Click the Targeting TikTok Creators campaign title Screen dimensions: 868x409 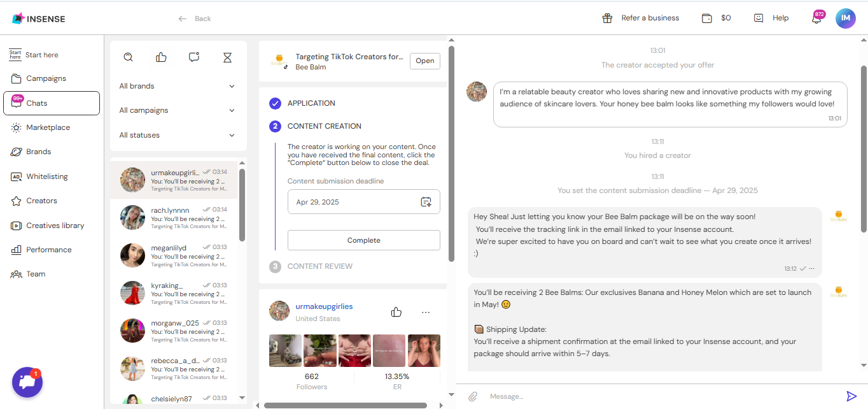[349, 57]
